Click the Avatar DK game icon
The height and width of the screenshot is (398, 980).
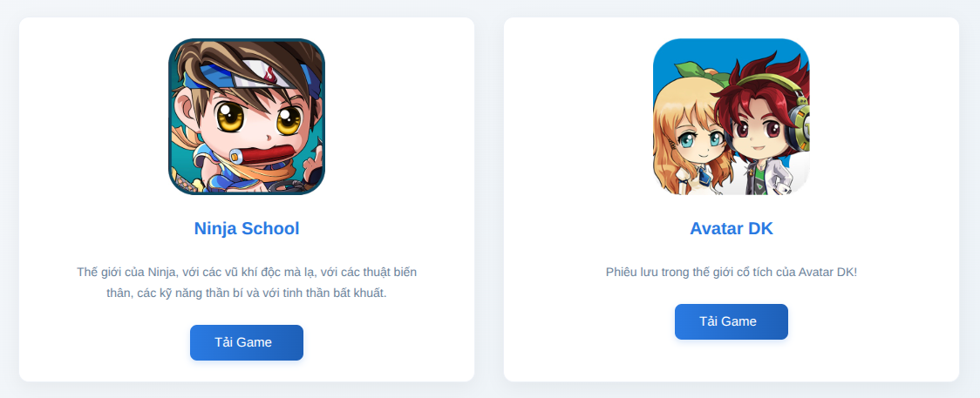point(732,117)
